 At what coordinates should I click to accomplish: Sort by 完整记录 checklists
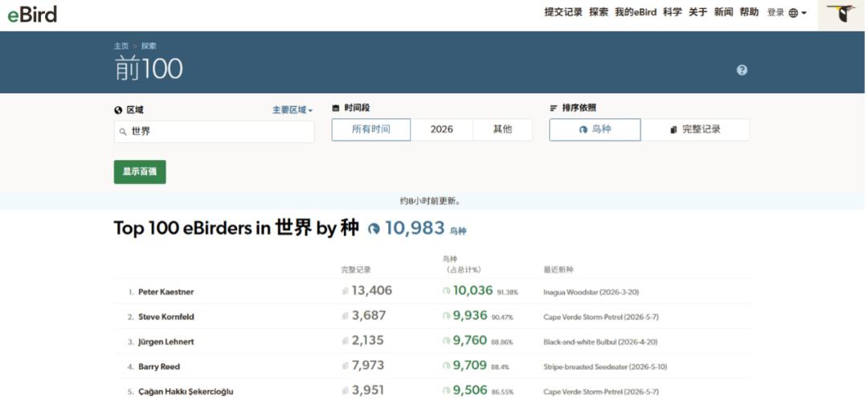pyautogui.click(x=695, y=129)
